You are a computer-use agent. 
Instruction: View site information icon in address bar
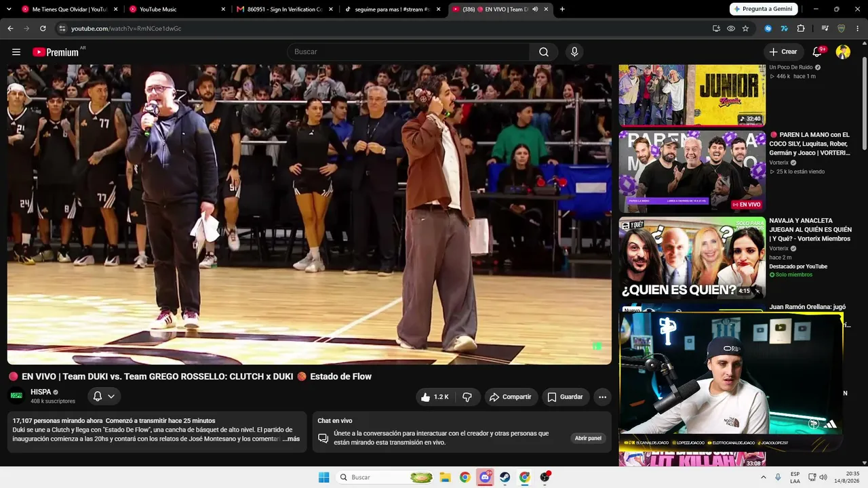(62, 28)
